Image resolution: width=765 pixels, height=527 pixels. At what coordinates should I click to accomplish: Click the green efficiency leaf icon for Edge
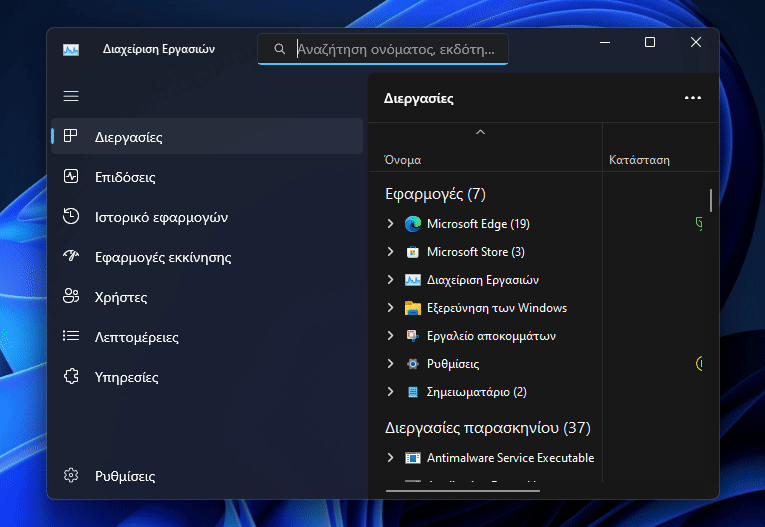699,223
